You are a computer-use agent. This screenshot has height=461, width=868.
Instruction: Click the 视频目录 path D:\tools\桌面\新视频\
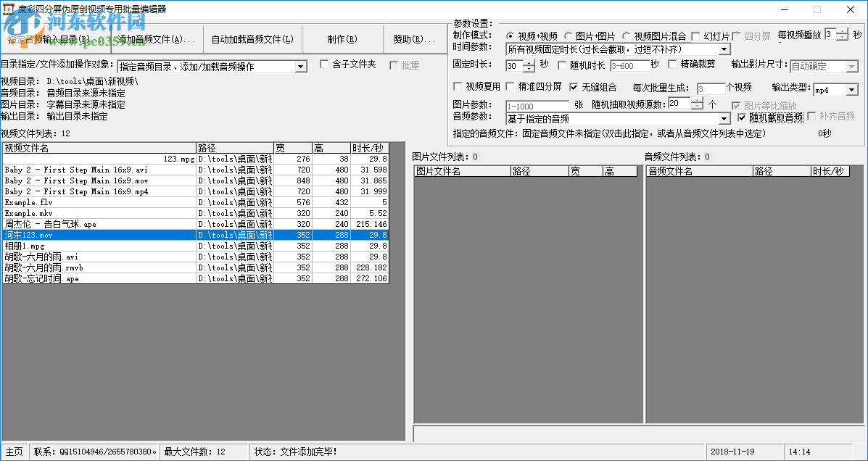tap(92, 82)
